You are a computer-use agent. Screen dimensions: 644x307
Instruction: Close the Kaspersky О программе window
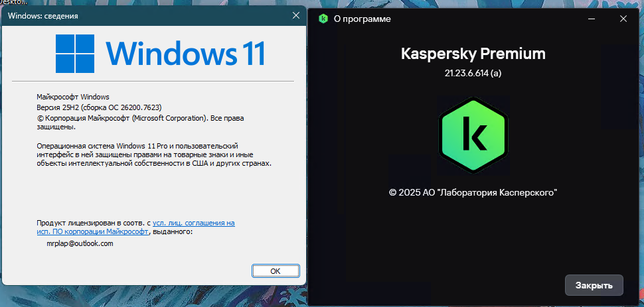click(623, 19)
